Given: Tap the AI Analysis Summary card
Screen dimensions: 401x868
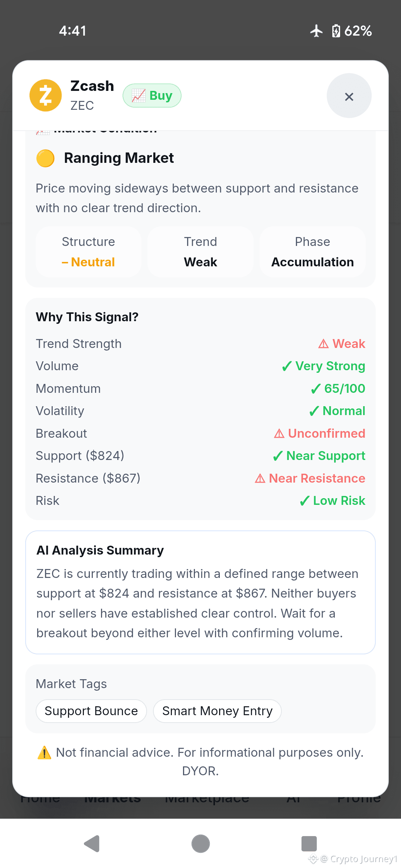Looking at the screenshot, I should point(200,592).
